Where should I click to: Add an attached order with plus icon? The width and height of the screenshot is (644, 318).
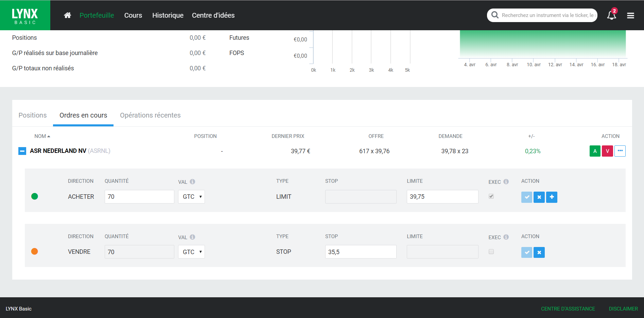552,197
